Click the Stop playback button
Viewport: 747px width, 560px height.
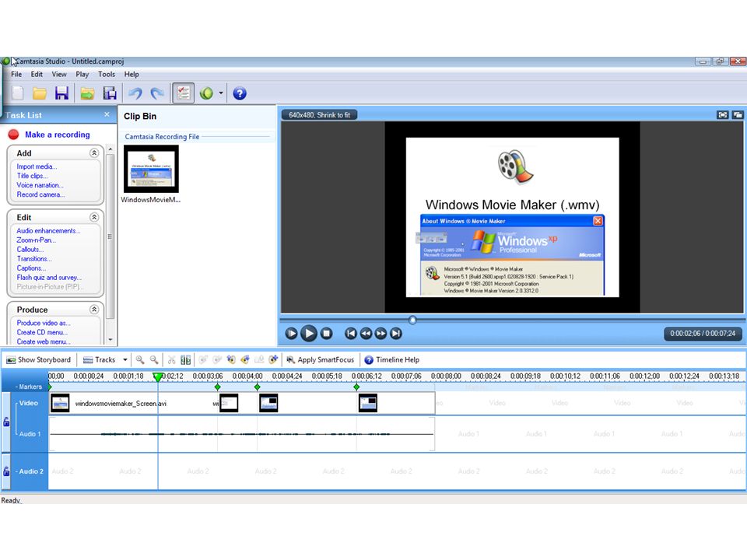pyautogui.click(x=326, y=334)
